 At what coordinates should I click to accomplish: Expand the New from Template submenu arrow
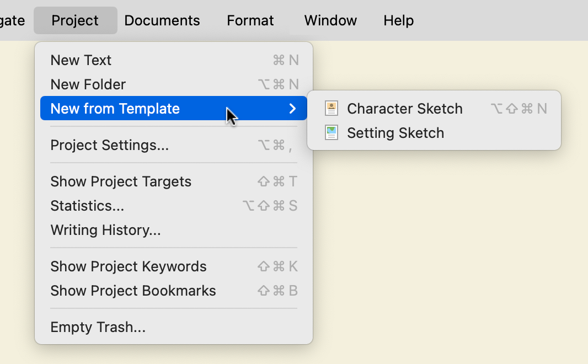pyautogui.click(x=293, y=109)
